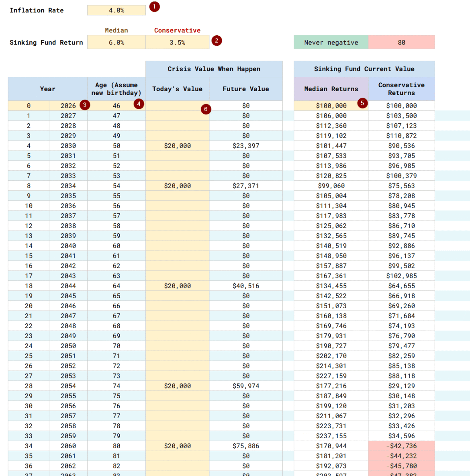Select the $27,371 future value for 2034
The height and width of the screenshot is (476, 470).
pyautogui.click(x=245, y=186)
